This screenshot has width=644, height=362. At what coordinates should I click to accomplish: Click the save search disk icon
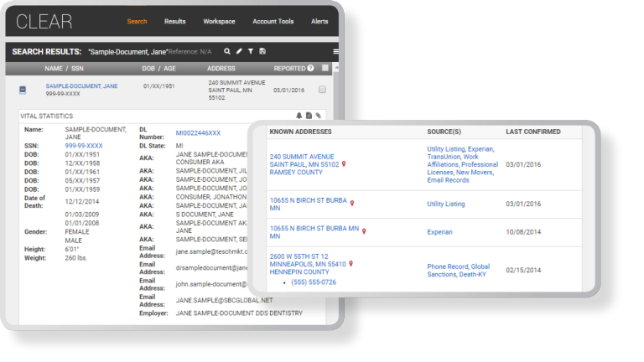262,51
